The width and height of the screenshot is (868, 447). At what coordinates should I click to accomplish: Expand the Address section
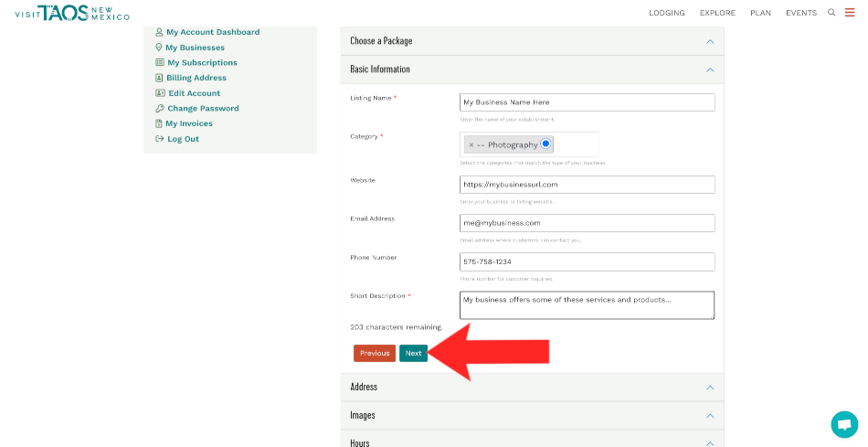pos(710,388)
